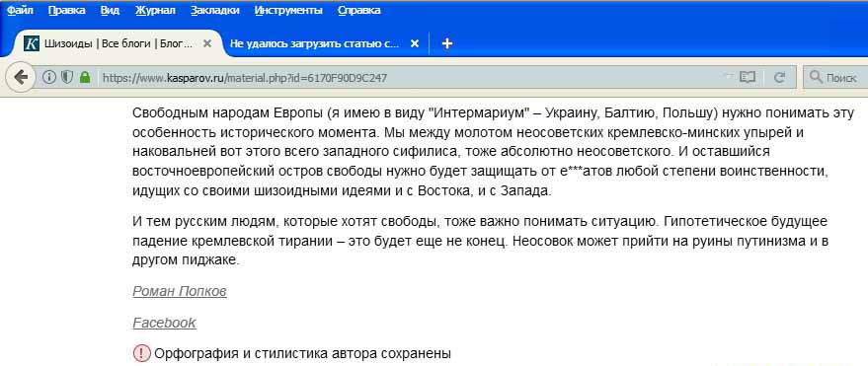Click the Kasparov favicon on the first tab

point(33,43)
